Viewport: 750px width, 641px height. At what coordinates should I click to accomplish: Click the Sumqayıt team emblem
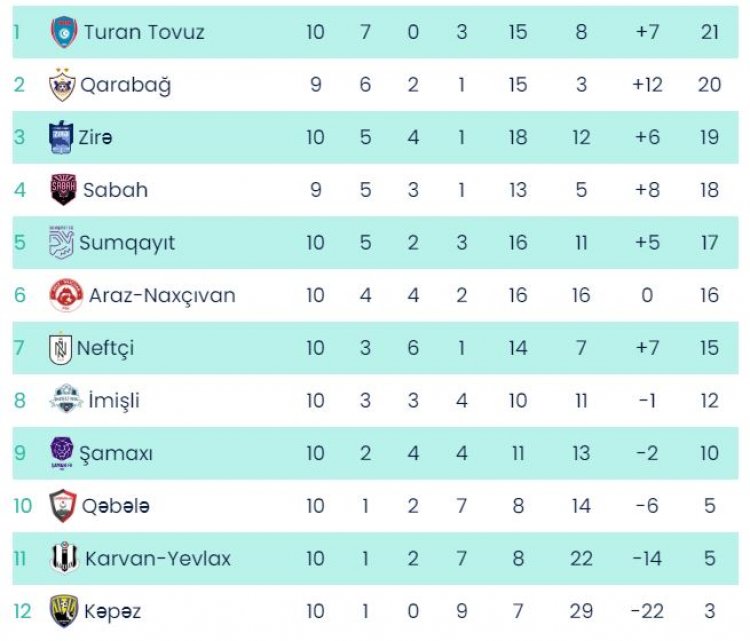tap(62, 242)
